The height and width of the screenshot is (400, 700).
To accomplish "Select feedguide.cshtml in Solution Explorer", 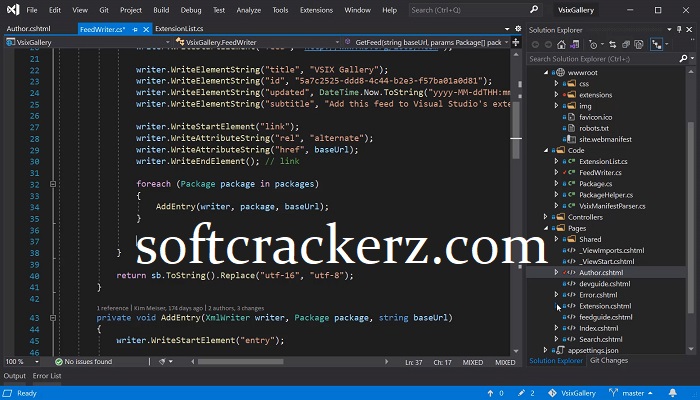I will [606, 317].
